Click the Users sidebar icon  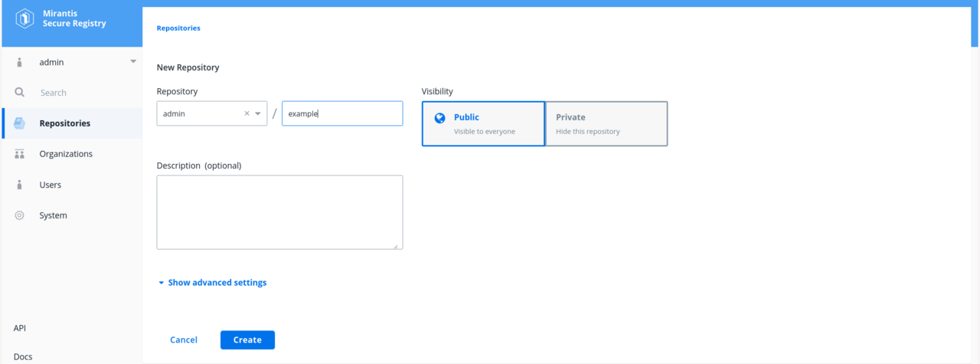point(20,185)
